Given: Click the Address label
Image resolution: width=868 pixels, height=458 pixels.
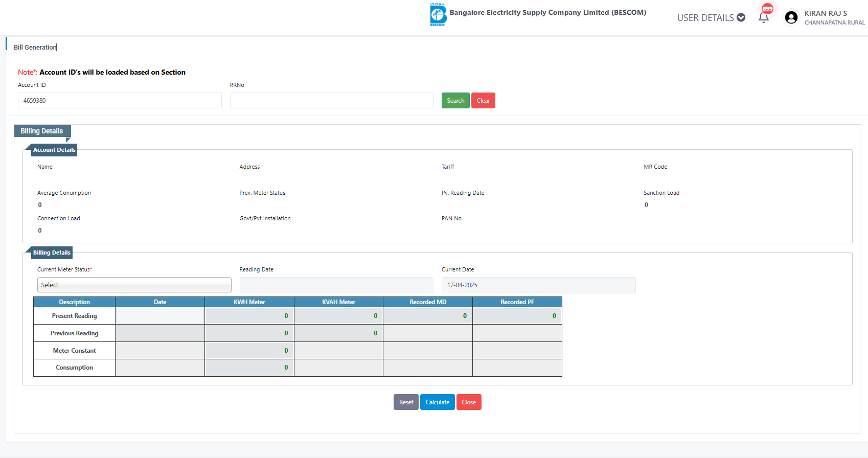Looking at the screenshot, I should point(249,167).
